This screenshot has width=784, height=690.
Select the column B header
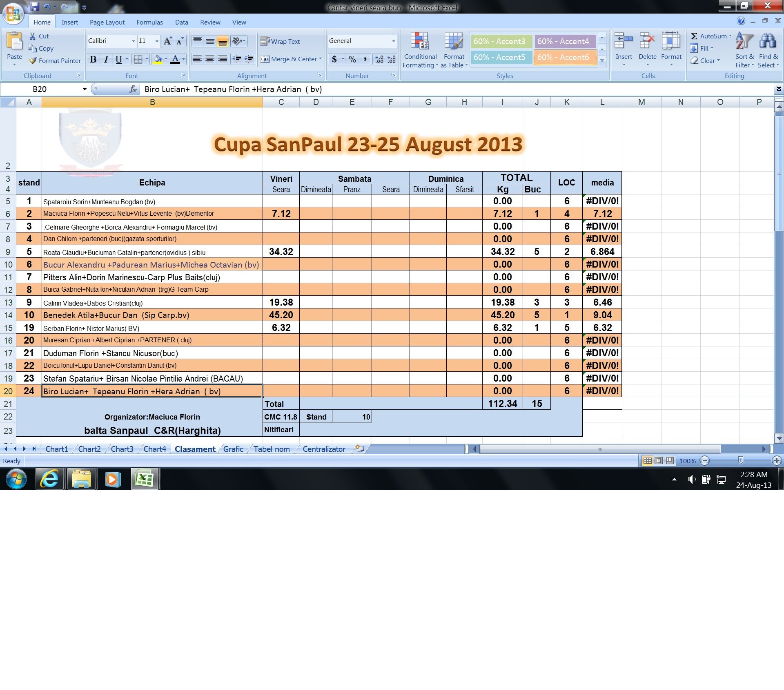(152, 102)
